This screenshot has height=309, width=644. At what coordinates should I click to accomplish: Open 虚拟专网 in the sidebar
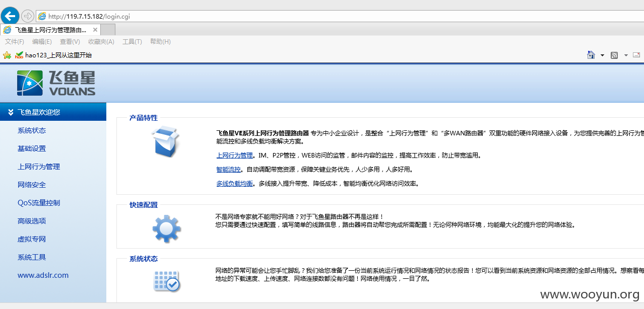(32, 239)
